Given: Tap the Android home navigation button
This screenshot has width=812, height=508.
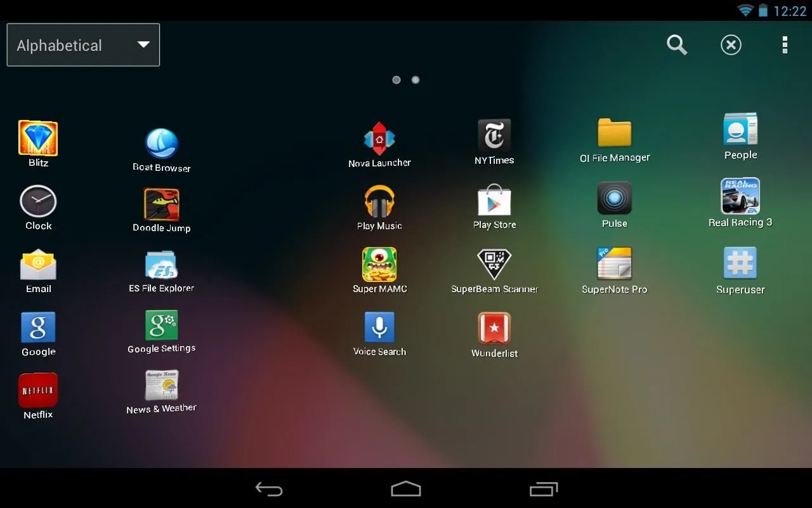Looking at the screenshot, I should (406, 489).
